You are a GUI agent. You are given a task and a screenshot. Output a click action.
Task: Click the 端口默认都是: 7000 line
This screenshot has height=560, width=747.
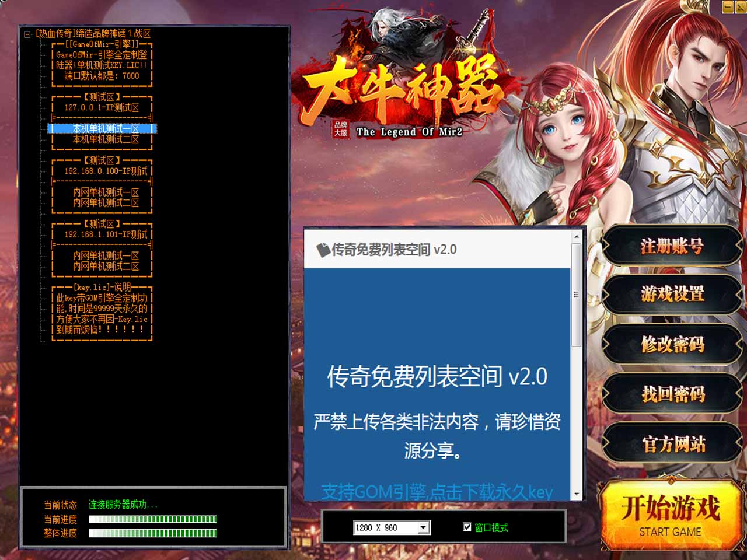[102, 76]
